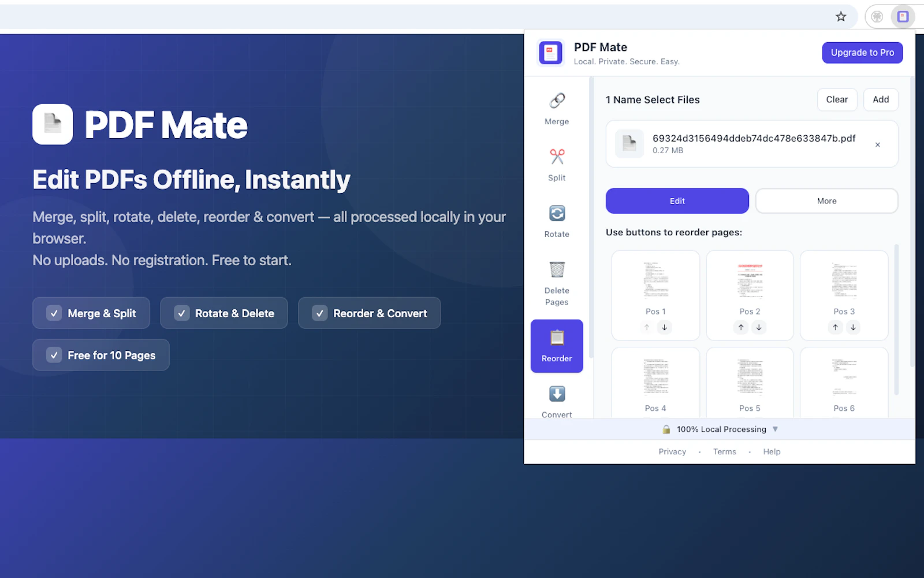
Task: Choose the Delete Pages trash tool
Action: coord(557,283)
